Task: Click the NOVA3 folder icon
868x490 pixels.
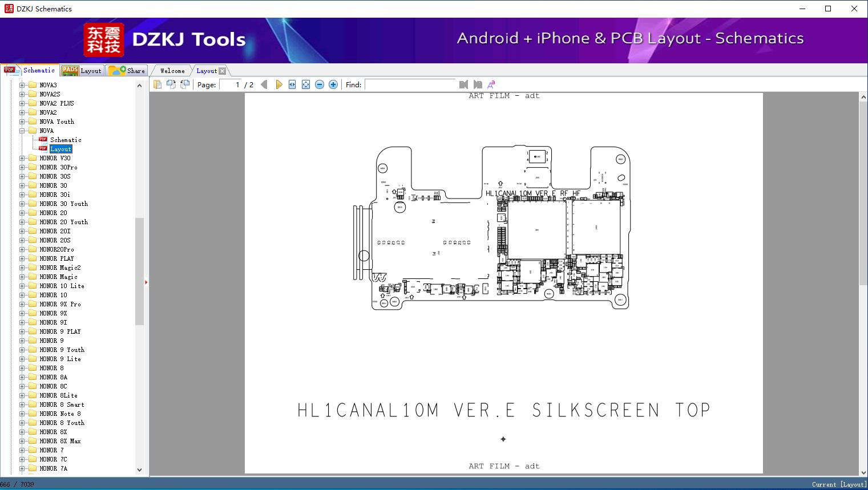Action: coord(33,85)
